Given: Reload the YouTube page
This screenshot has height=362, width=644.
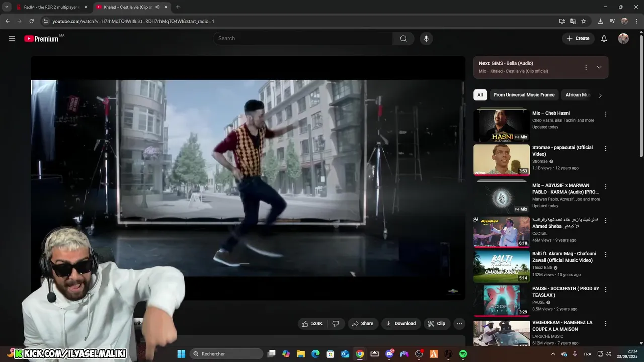Looking at the screenshot, I should (x=31, y=21).
